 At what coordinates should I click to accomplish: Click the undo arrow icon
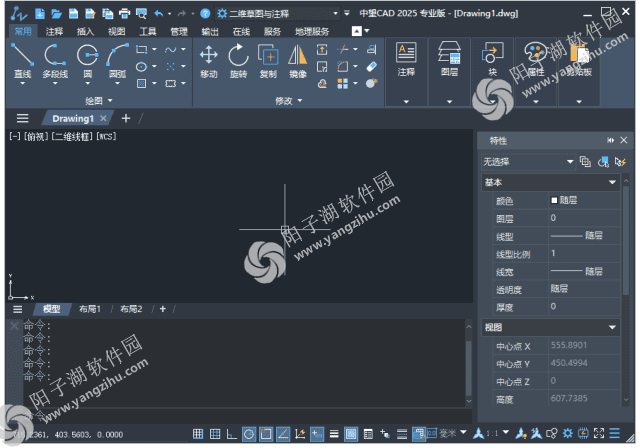click(158, 14)
